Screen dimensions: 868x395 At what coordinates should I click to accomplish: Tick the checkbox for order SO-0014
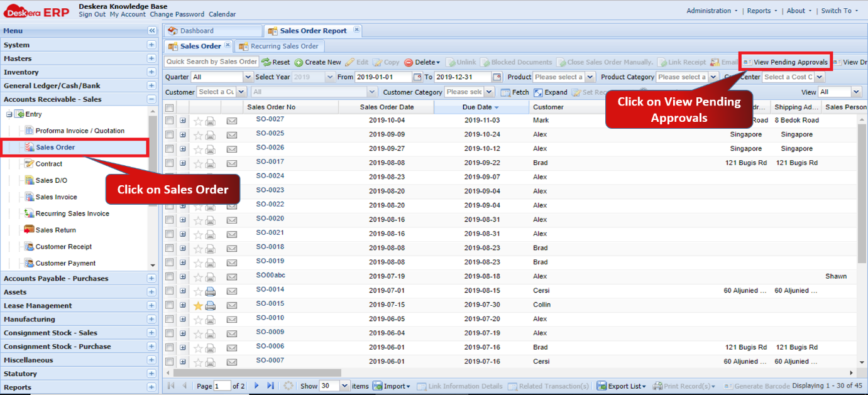[x=170, y=291]
